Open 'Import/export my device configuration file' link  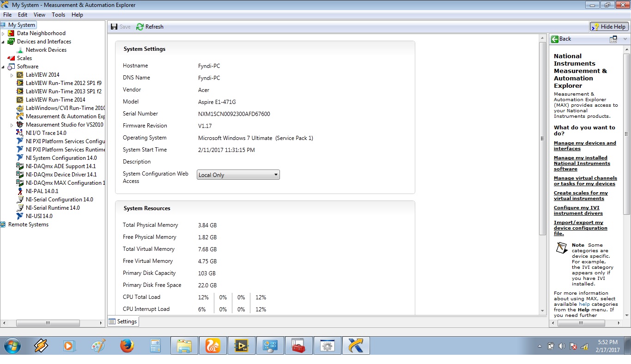click(581, 228)
